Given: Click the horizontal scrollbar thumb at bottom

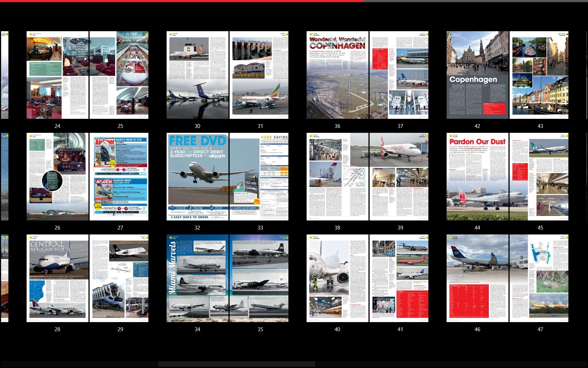Looking at the screenshot, I should [237, 364].
